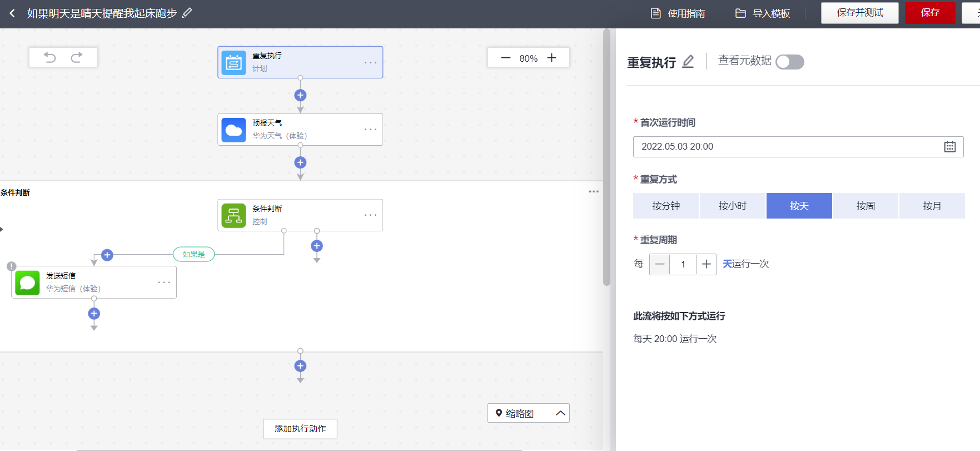Select the 按小时 repeat mode

pos(733,206)
